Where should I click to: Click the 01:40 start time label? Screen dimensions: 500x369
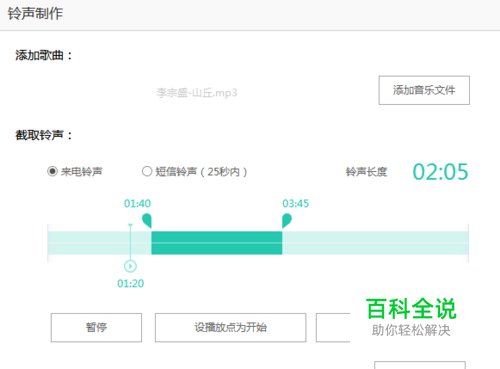[137, 203]
